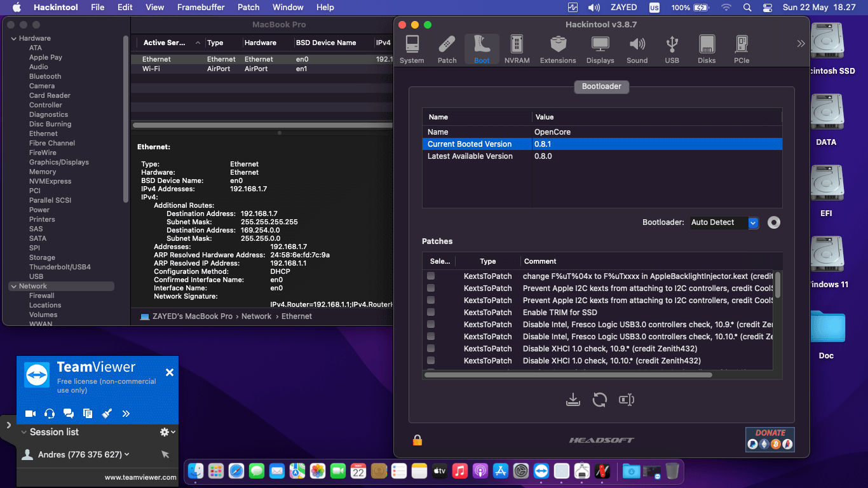The width and height of the screenshot is (868, 488).
Task: Click the round disc button beside Auto Detect
Action: tap(773, 222)
